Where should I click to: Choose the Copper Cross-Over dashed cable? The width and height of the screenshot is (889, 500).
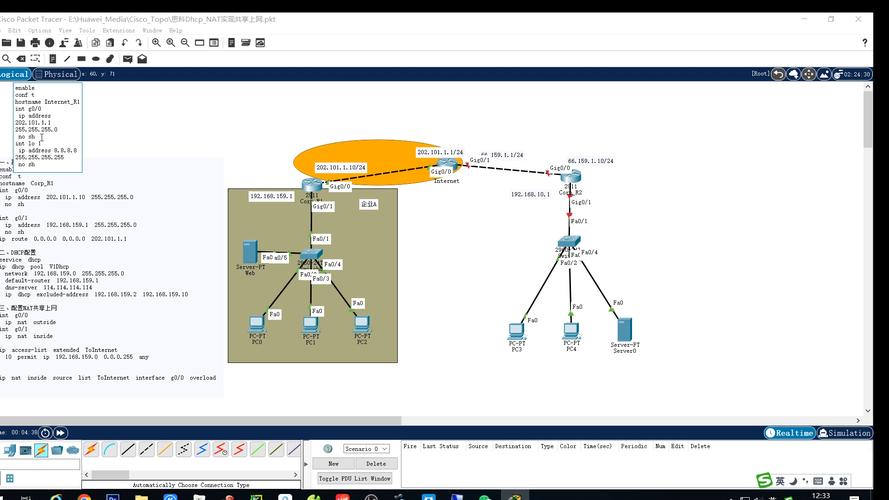(x=146, y=450)
